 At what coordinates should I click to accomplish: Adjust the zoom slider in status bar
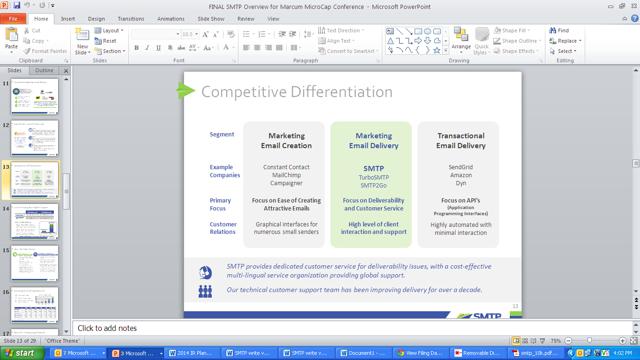589,340
